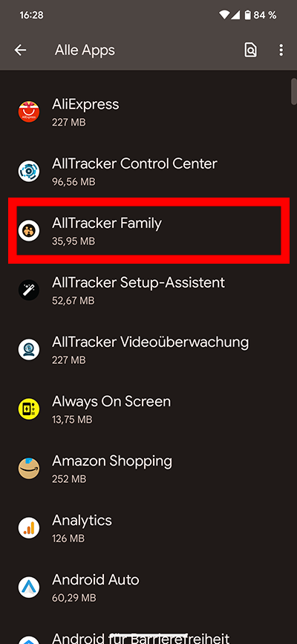This screenshot has height=644, width=297.
Task: Open the app search icon
Action: (250, 50)
